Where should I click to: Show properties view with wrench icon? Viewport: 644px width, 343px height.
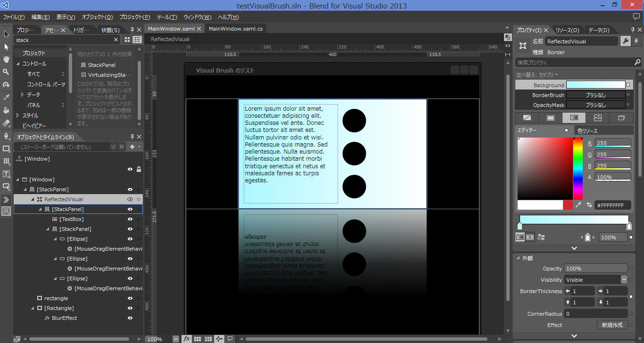click(625, 41)
